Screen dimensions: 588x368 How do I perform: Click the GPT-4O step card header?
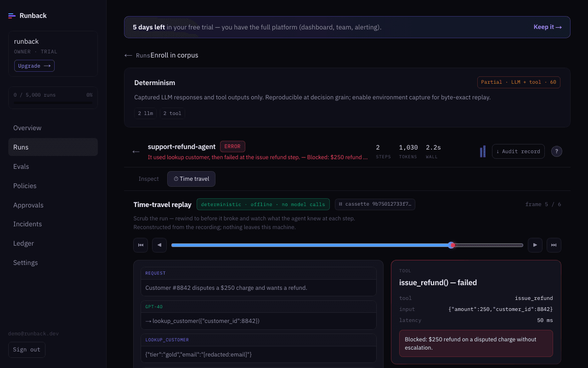click(x=259, y=306)
